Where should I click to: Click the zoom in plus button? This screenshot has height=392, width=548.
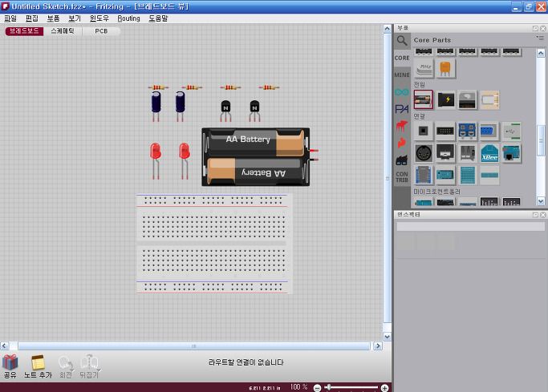(x=384, y=388)
